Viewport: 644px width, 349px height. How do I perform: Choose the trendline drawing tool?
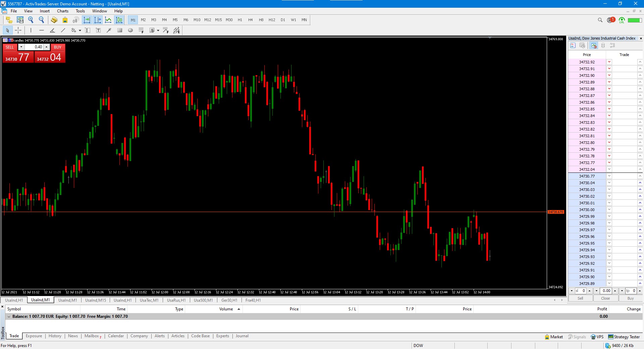tap(63, 30)
